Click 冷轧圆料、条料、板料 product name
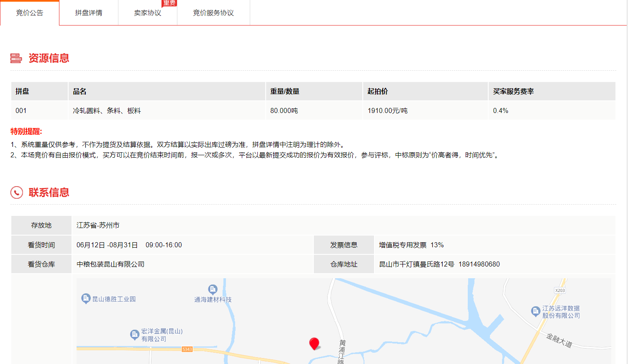This screenshot has height=364, width=628. (107, 111)
